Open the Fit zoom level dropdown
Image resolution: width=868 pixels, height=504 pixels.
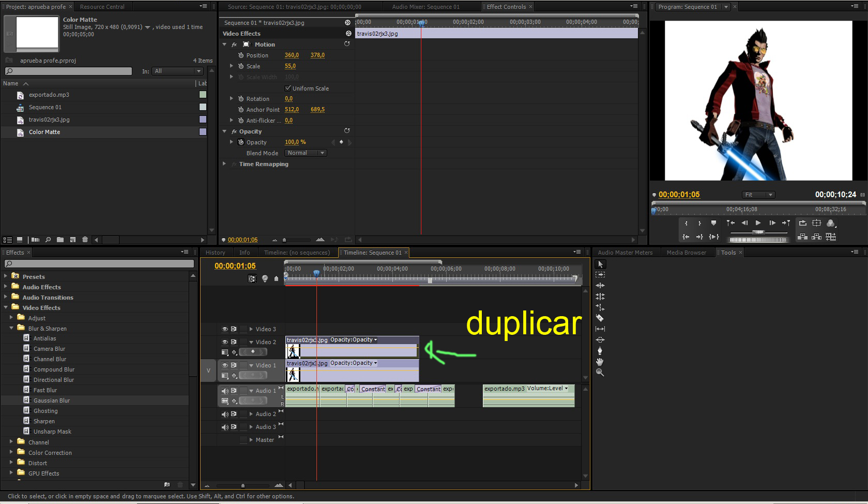758,195
